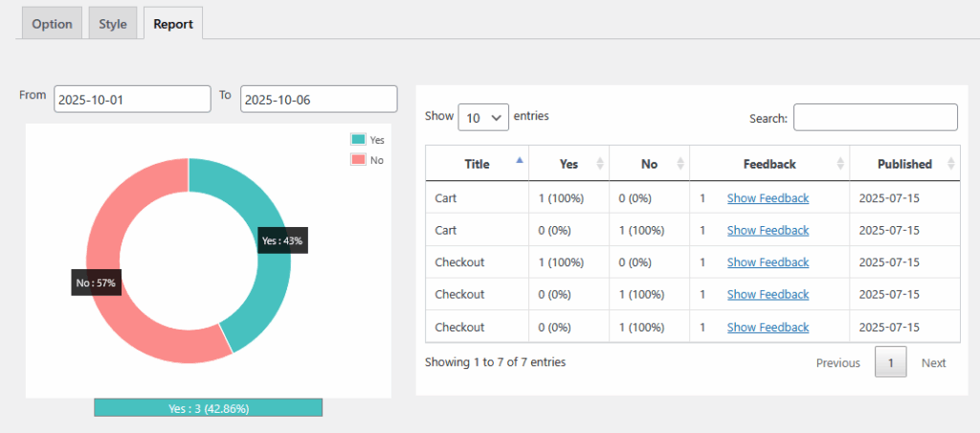980x433 pixels.
Task: Switch to the Style tab
Action: tap(112, 24)
